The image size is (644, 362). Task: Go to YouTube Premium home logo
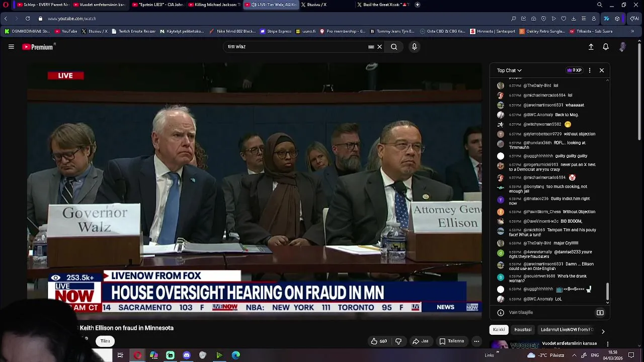coord(38,47)
